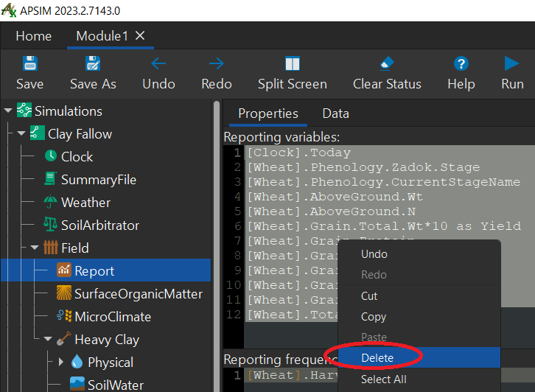The image size is (535, 392).
Task: Click the Help label
Action: pyautogui.click(x=461, y=84)
